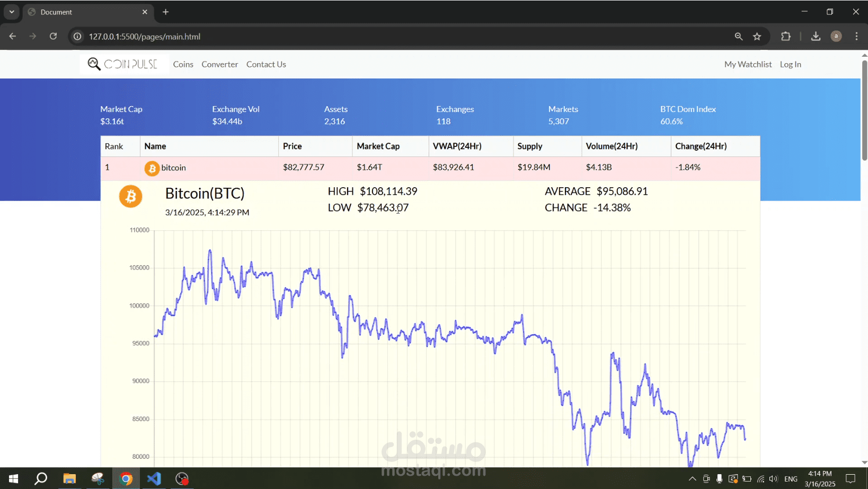The width and height of the screenshot is (868, 489).
Task: Click the Coin Pulse magnifier logo
Action: coord(94,64)
